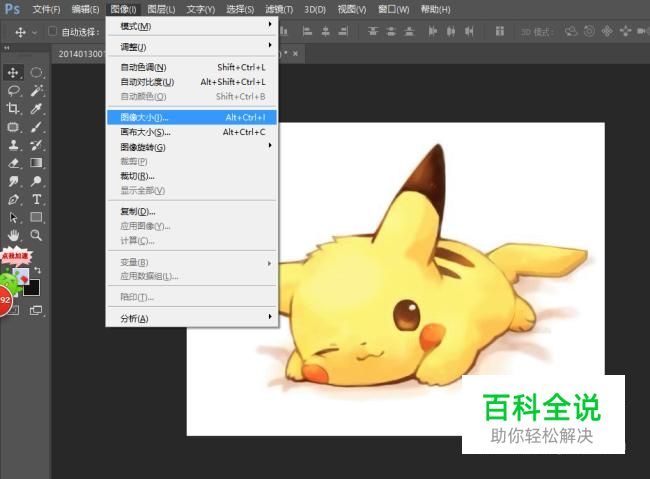This screenshot has width=650, height=479.
Task: Expand the 调整(J) submenu
Action: point(192,47)
